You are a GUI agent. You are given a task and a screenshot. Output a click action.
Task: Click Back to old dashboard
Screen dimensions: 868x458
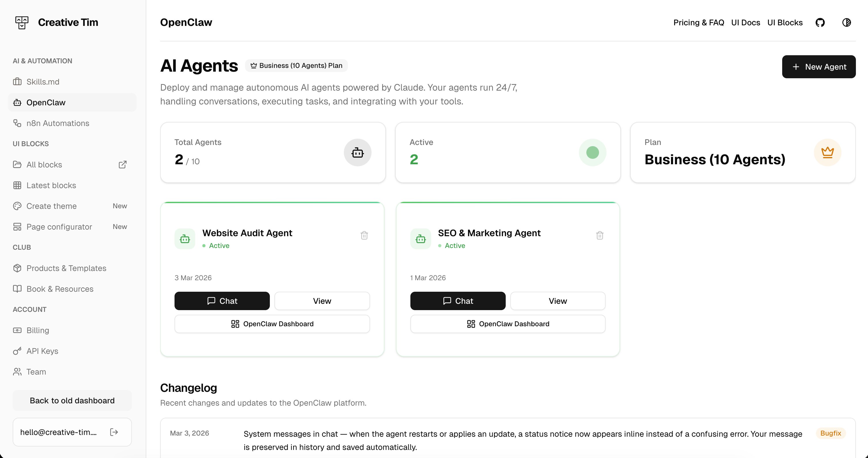click(x=72, y=400)
